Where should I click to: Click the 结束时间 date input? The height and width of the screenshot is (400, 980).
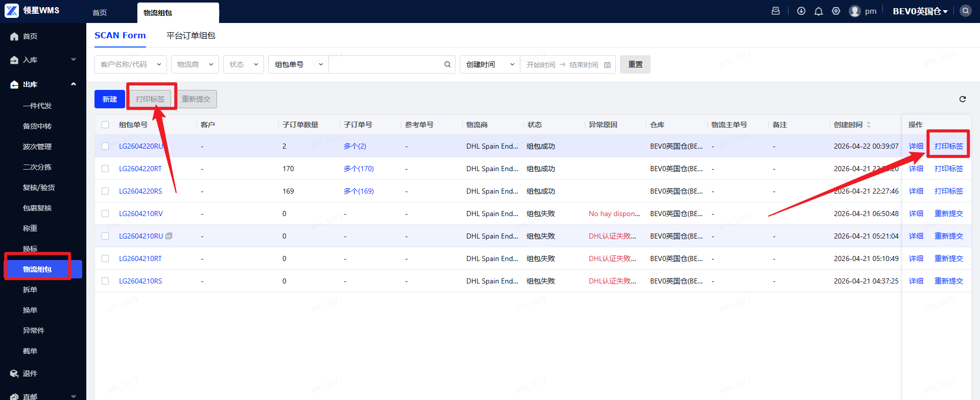[584, 65]
